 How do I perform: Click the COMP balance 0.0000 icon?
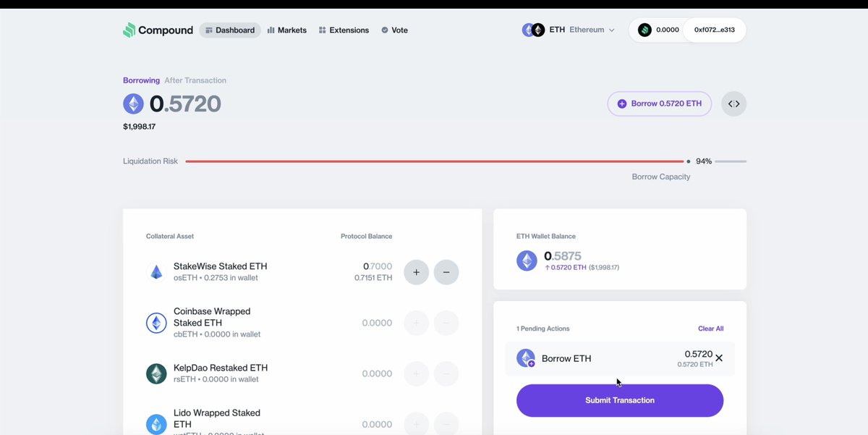click(644, 30)
